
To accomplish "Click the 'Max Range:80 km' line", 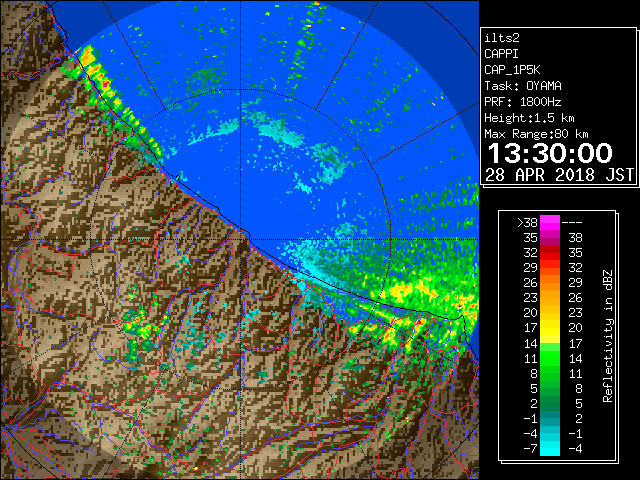I will pos(536,134).
